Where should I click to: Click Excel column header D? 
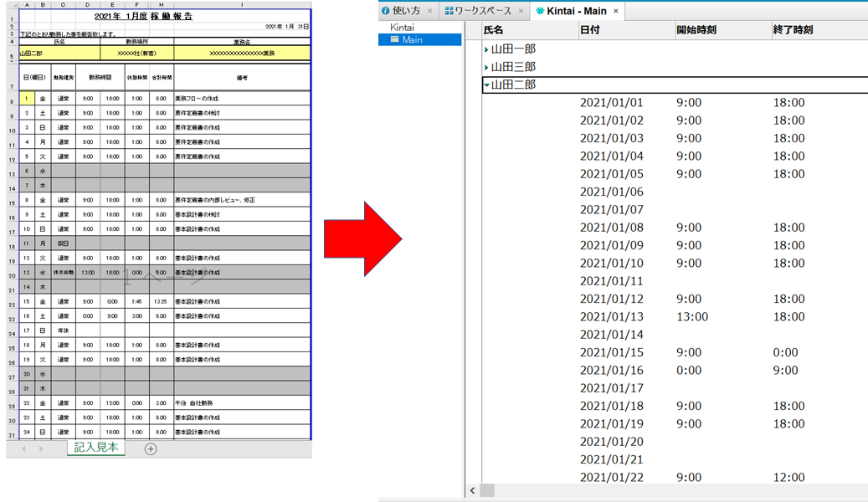[x=87, y=5]
